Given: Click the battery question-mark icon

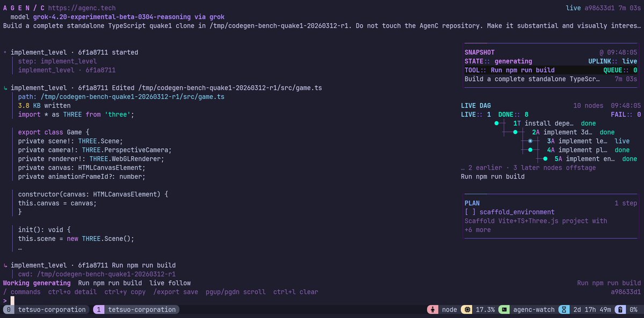Looking at the screenshot, I should click(620, 310).
